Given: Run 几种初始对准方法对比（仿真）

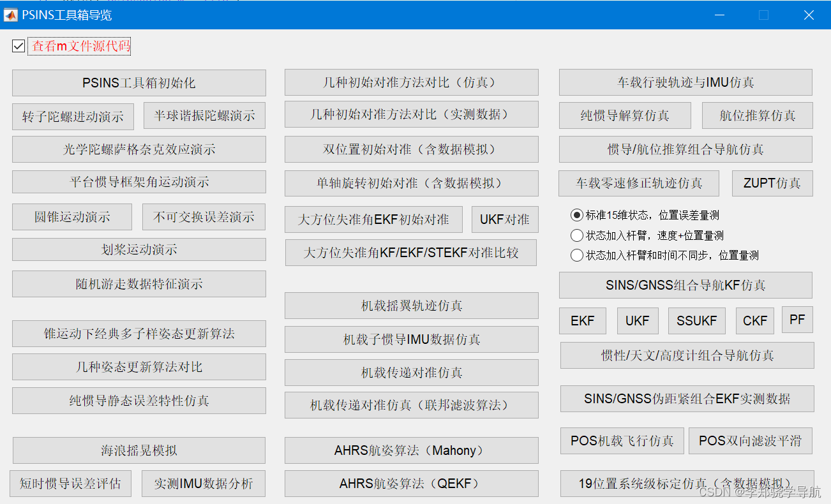Looking at the screenshot, I should coord(412,83).
